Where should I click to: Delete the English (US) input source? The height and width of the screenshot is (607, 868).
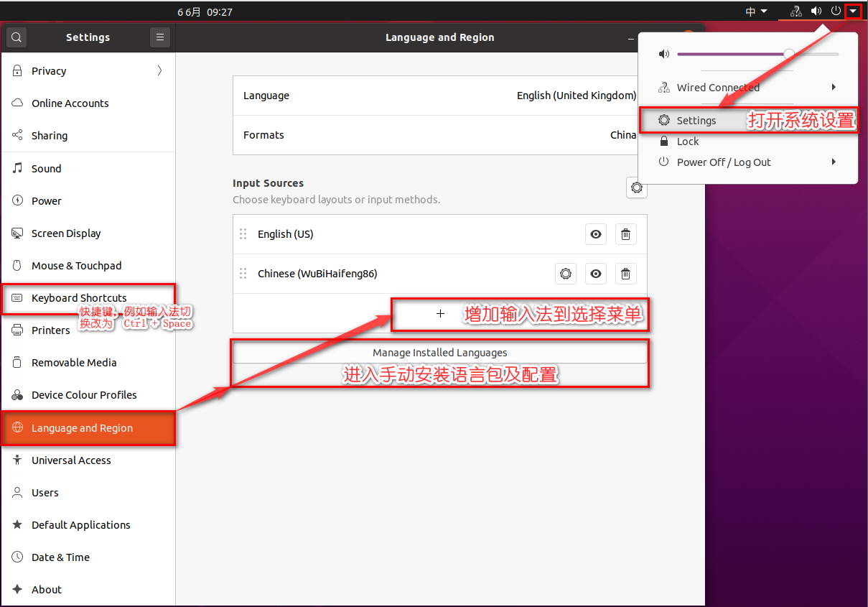(x=625, y=234)
